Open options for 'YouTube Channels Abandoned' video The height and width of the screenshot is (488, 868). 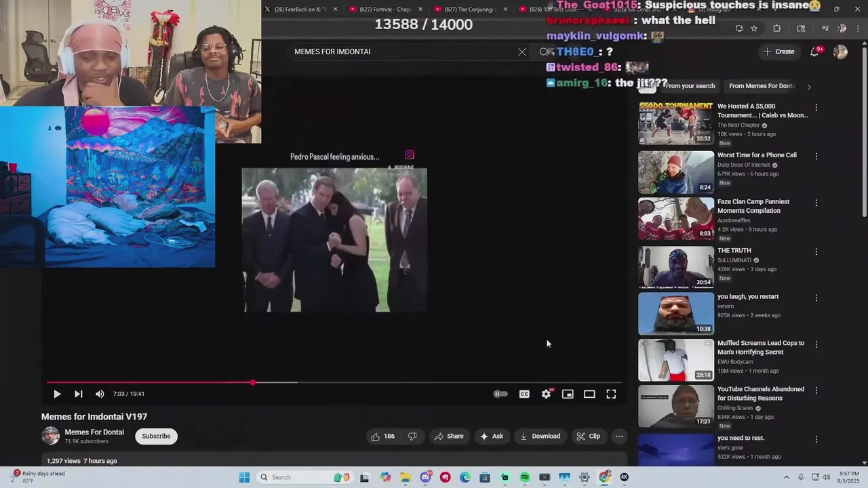pyautogui.click(x=816, y=391)
